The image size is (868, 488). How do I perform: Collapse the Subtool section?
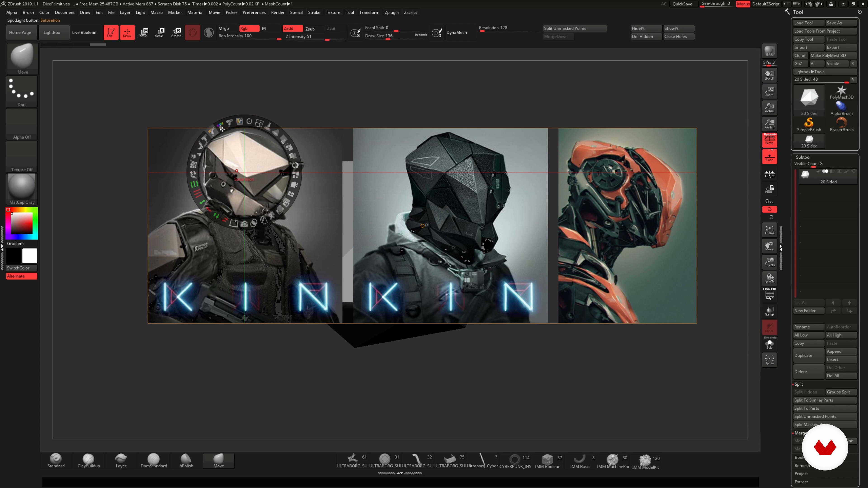pyautogui.click(x=803, y=157)
